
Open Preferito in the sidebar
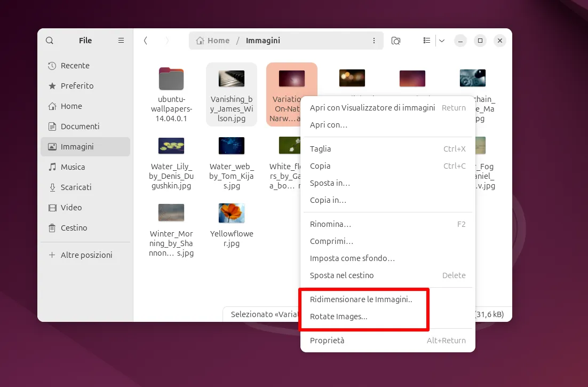point(85,86)
